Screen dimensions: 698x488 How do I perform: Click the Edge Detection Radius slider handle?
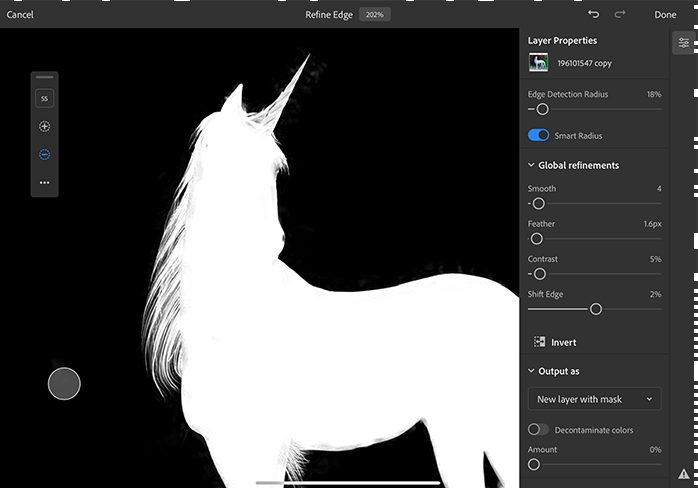click(x=542, y=109)
